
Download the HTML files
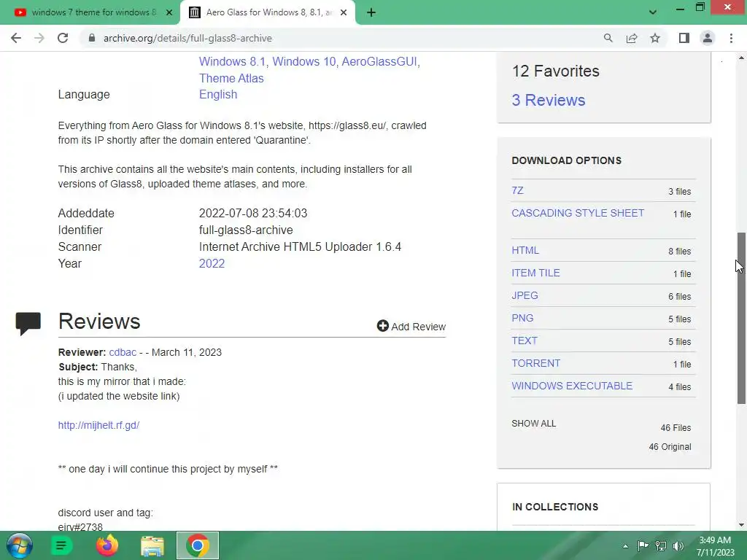coord(525,250)
